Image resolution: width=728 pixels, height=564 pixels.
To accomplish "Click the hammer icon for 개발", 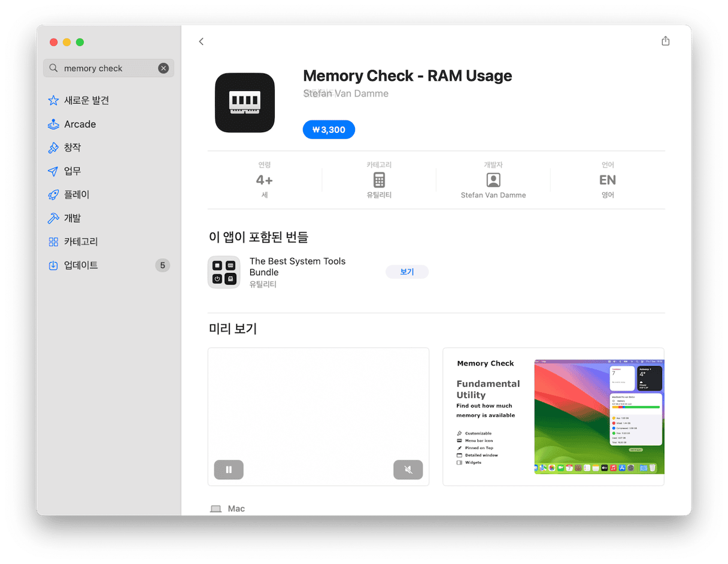I will (53, 218).
